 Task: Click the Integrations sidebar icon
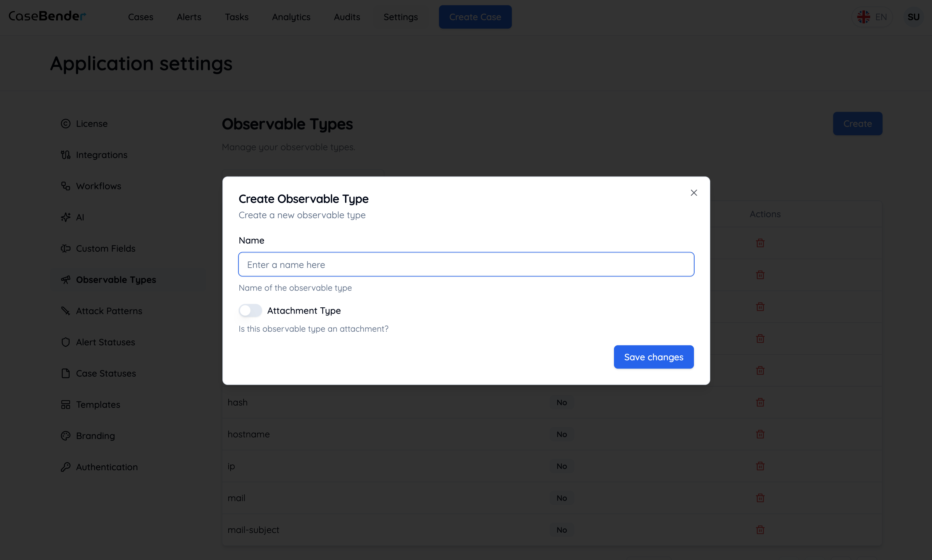click(65, 155)
